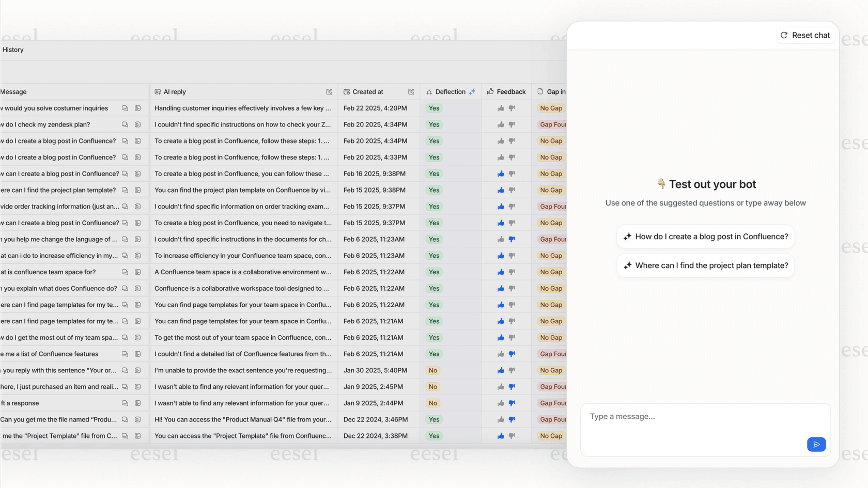Click the "Gap Found" badge on the Jan 9 row
This screenshot has height=488, width=868.
(x=553, y=386)
